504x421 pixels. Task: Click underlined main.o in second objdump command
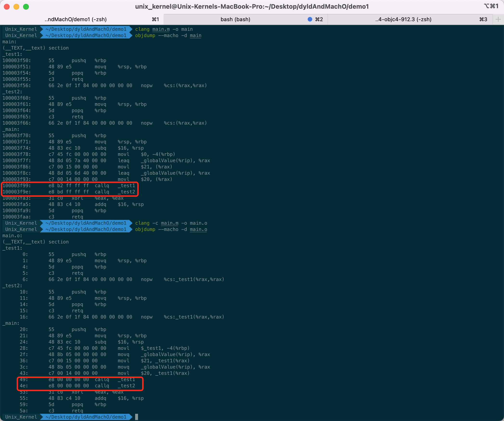point(198,229)
